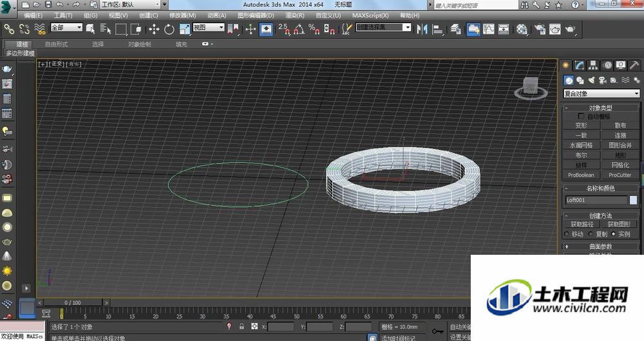Screen dimensions: 644x341
Task: Open Select by Name list tool
Action: click(105, 29)
